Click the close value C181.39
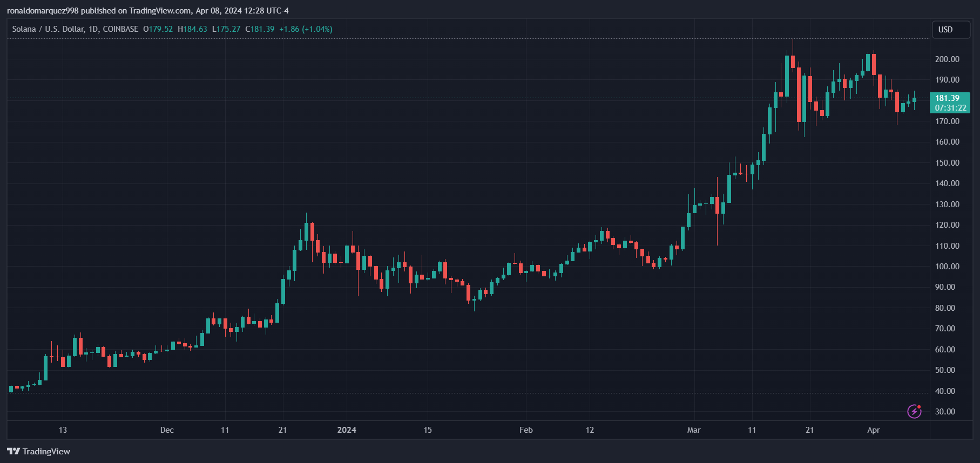The image size is (980, 463). pos(260,29)
